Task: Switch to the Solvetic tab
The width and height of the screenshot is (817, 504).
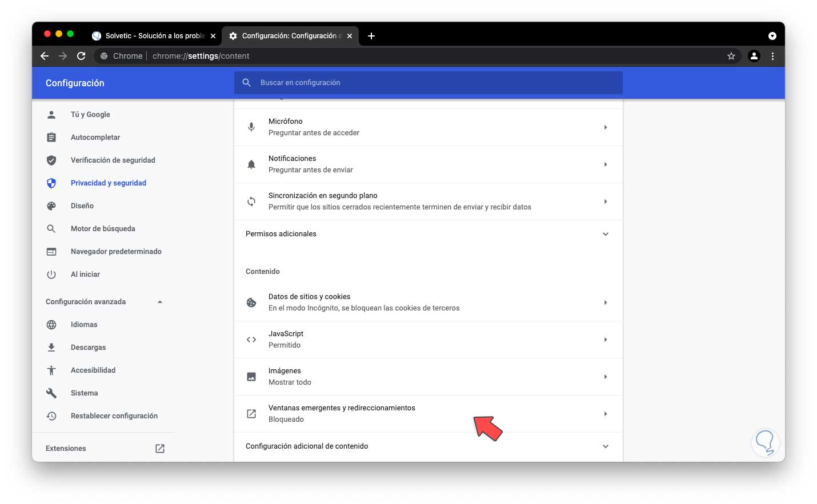Action: tap(154, 36)
